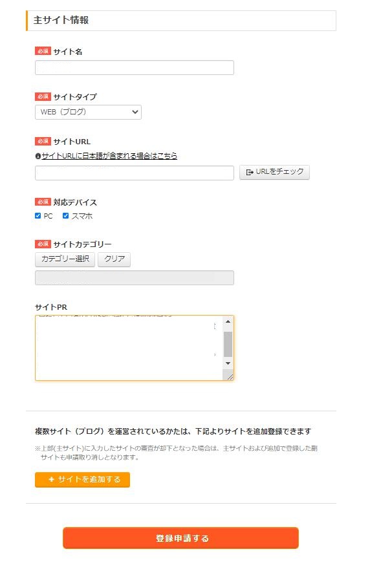
Task: Submit with the 登録申請する button
Action: point(180,538)
